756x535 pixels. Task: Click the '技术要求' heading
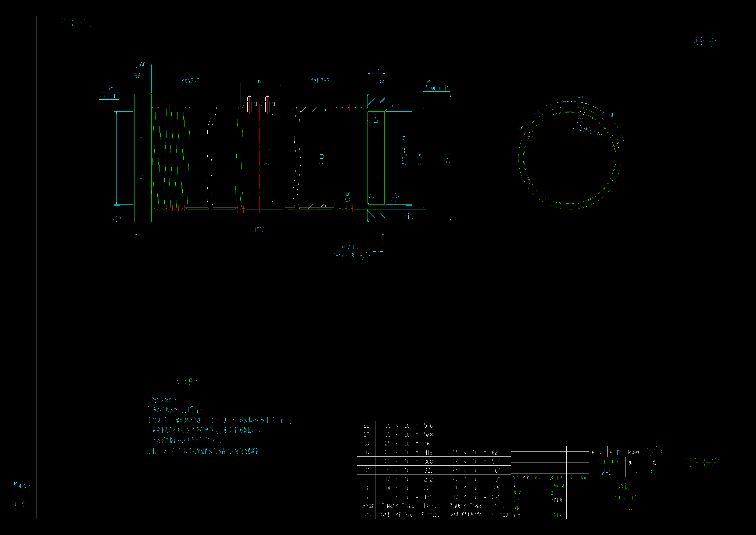(187, 382)
